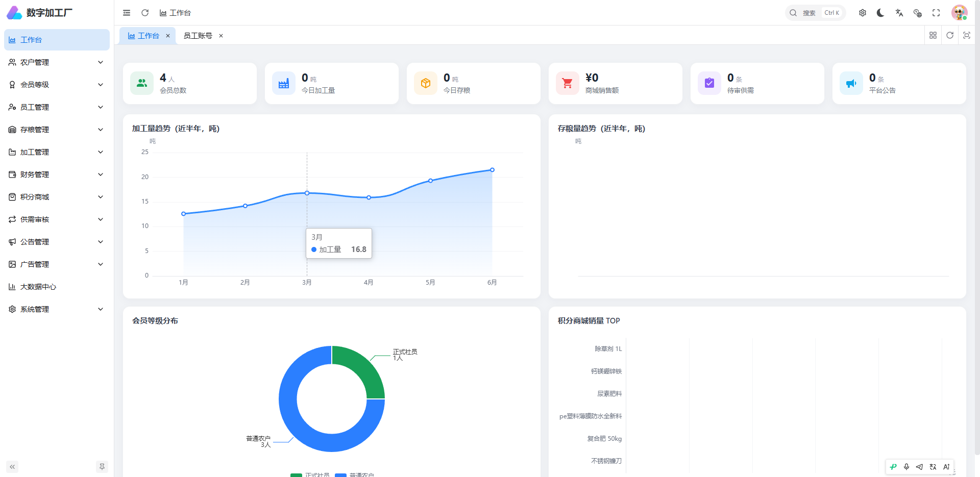Close the 工作台 tab
The height and width of the screenshot is (477, 980).
pyautogui.click(x=168, y=36)
